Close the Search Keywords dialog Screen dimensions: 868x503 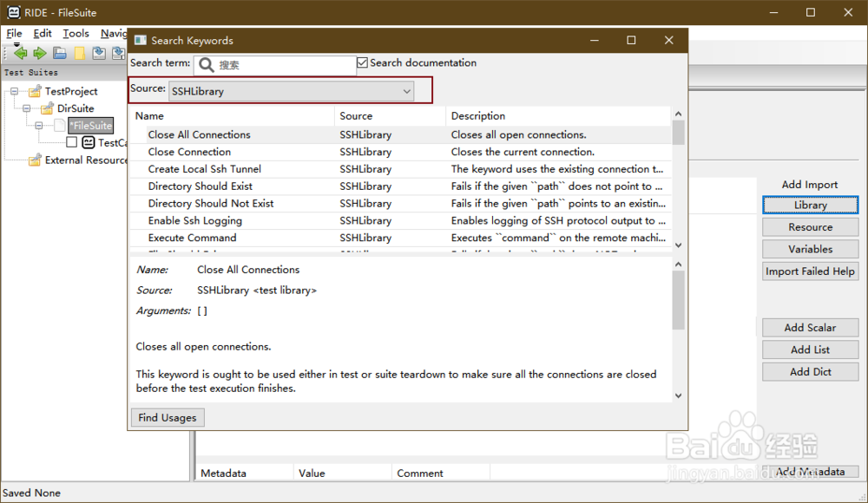(x=668, y=40)
